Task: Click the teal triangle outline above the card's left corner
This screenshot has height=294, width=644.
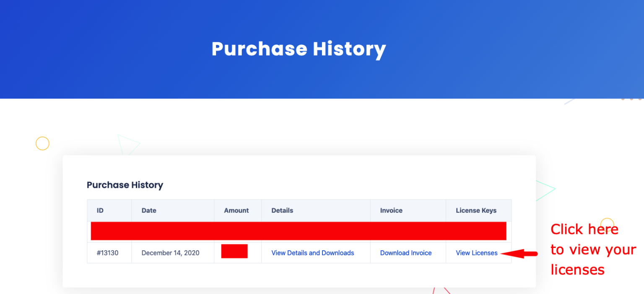Action: [127, 144]
